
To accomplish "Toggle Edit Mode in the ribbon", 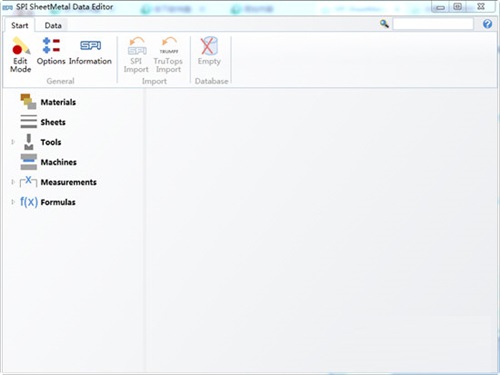I will tap(20, 55).
